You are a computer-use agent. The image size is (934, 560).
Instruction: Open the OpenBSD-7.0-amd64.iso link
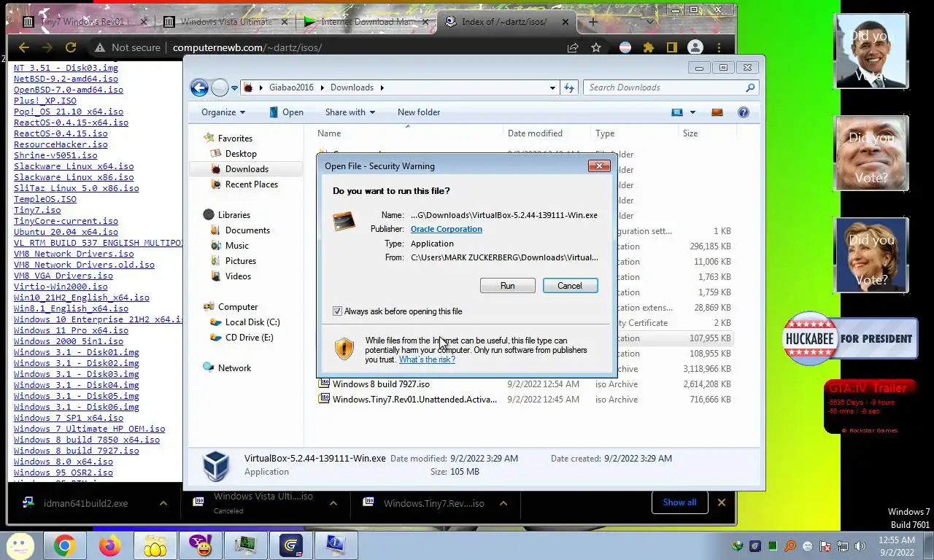[x=69, y=90]
